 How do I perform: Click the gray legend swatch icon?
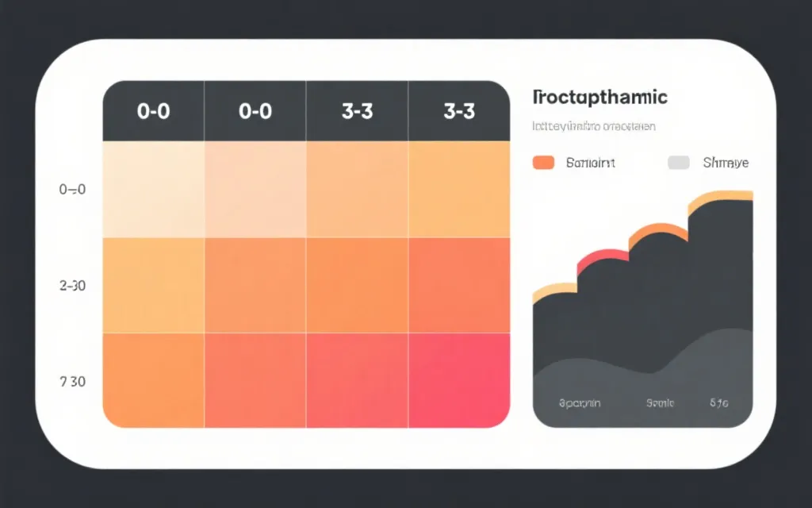click(678, 163)
